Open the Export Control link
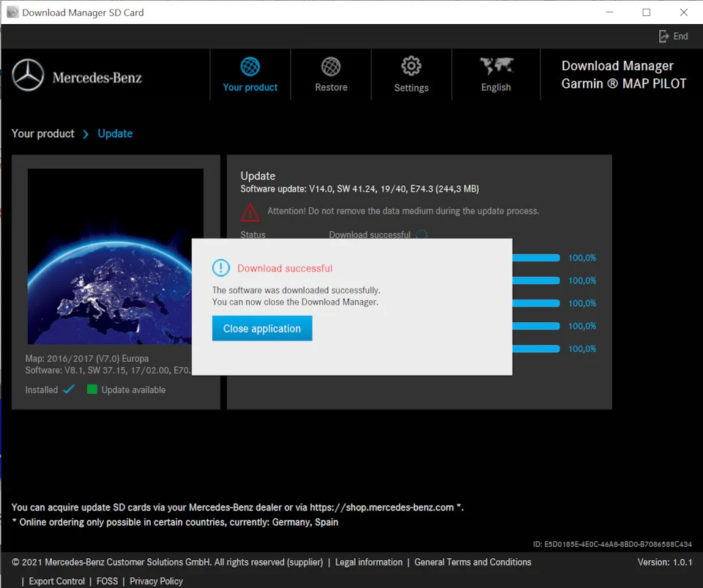This screenshot has height=588, width=703. pyautogui.click(x=56, y=581)
